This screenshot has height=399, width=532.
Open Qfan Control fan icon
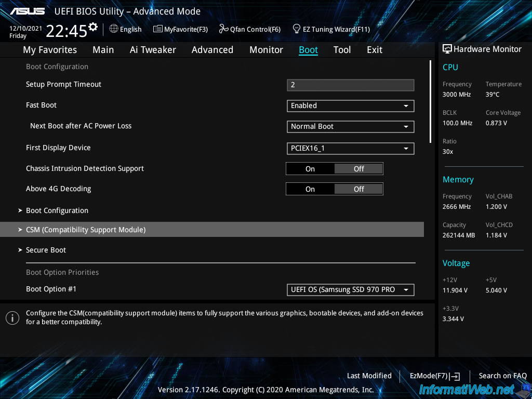click(223, 29)
